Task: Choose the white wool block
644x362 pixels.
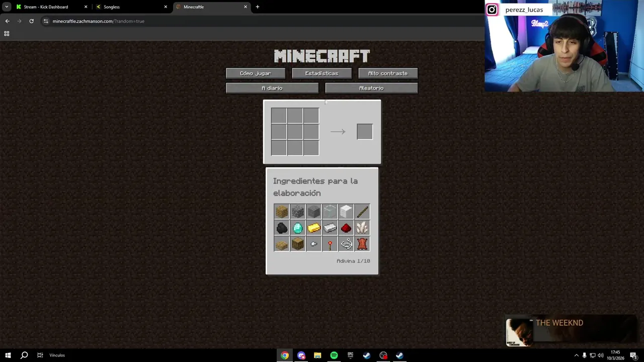Action: click(346, 212)
